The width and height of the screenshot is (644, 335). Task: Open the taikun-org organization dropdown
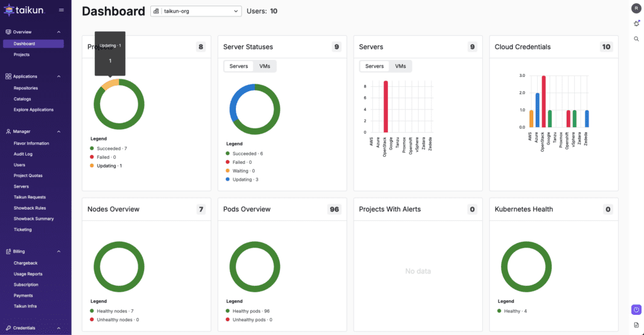196,11
